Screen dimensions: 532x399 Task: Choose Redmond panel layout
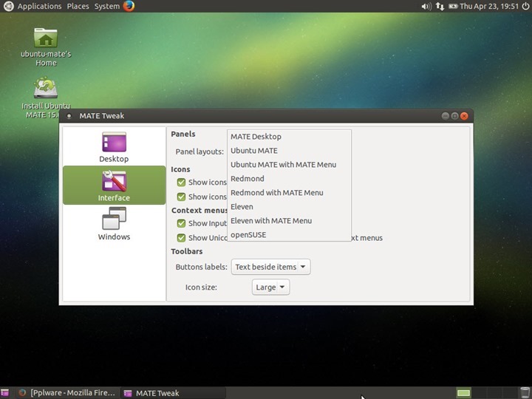coord(289,179)
